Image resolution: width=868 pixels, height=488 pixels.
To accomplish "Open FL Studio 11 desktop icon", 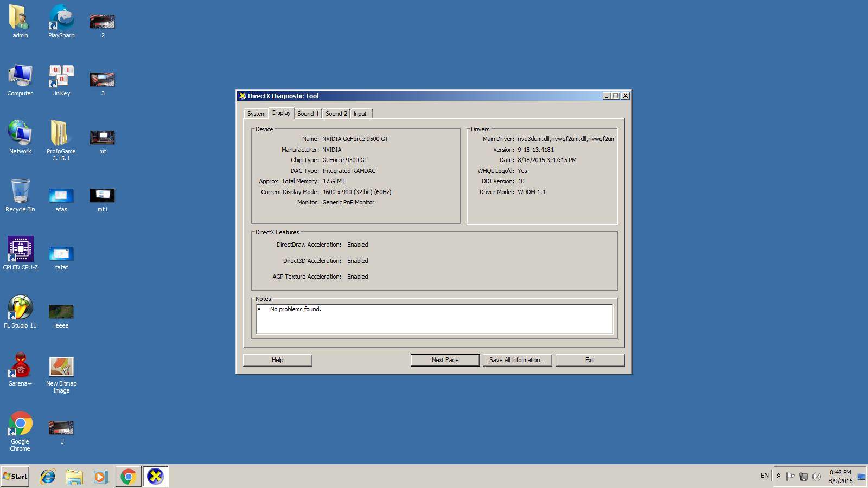I will click(x=20, y=309).
